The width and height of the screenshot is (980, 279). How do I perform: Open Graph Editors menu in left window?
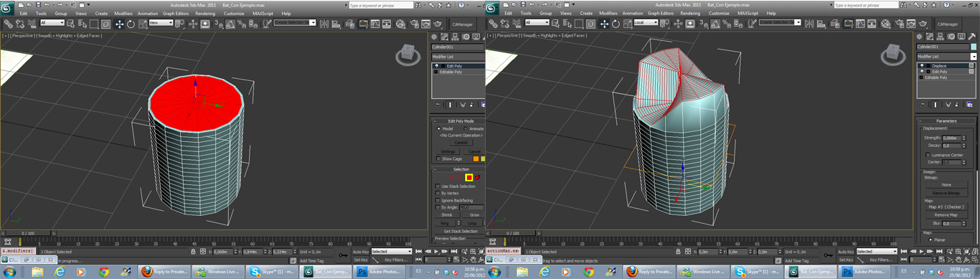(176, 13)
